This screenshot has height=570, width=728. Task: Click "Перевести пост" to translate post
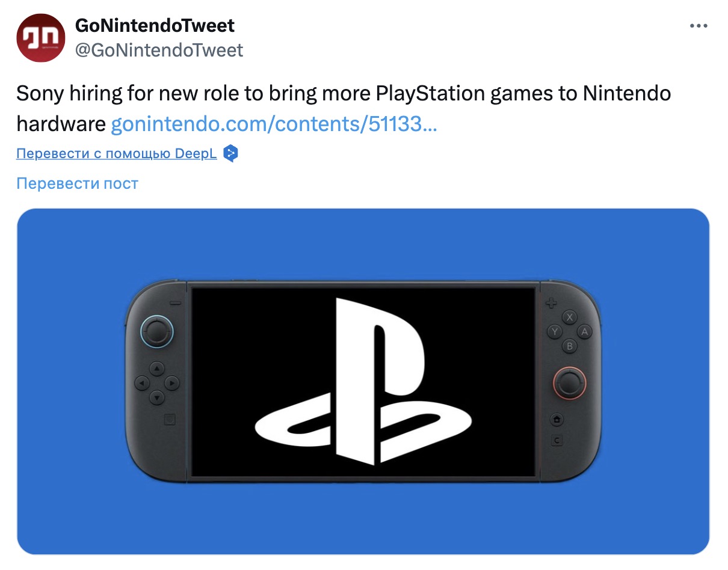77,183
